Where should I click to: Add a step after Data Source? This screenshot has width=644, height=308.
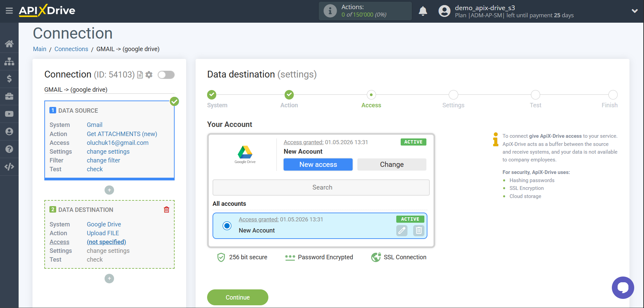109,190
